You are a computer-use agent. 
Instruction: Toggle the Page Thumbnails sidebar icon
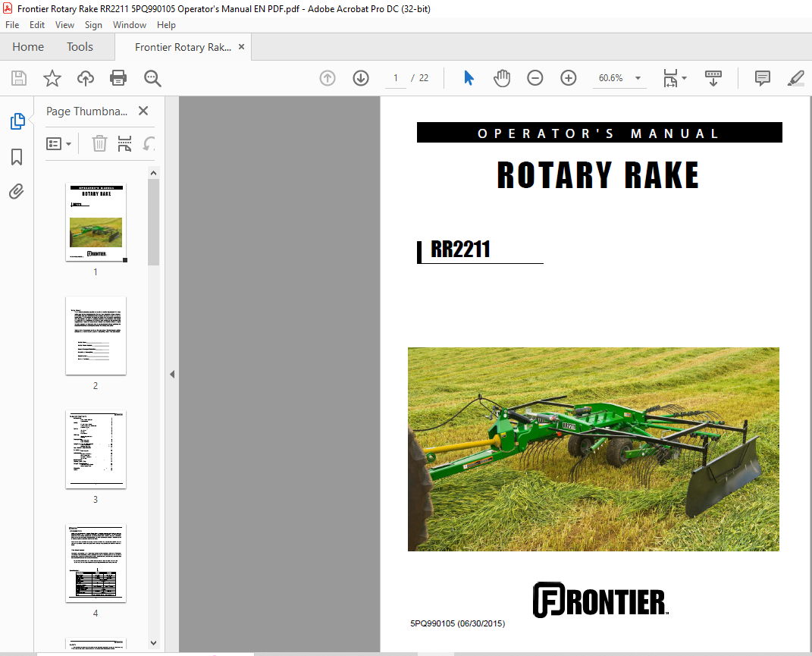click(x=17, y=121)
